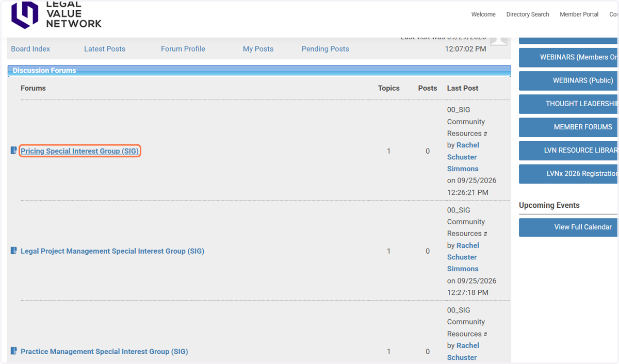This screenshot has width=619, height=364.
Task: Click View Full Calendar button
Action: [x=568, y=227]
